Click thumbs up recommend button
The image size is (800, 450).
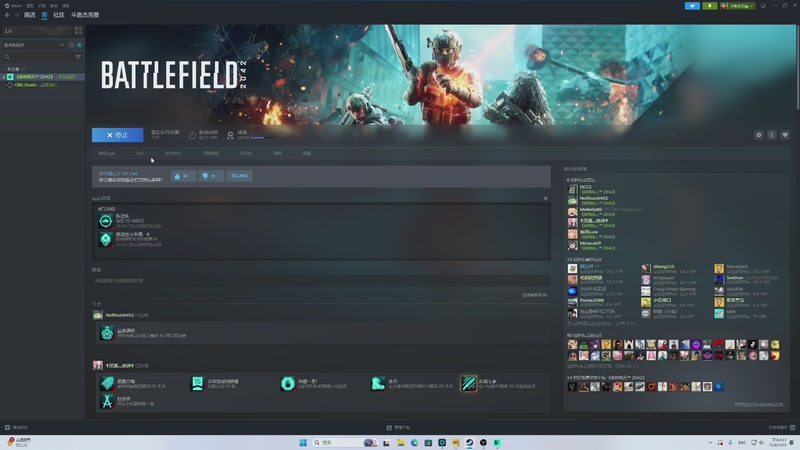tap(183, 176)
